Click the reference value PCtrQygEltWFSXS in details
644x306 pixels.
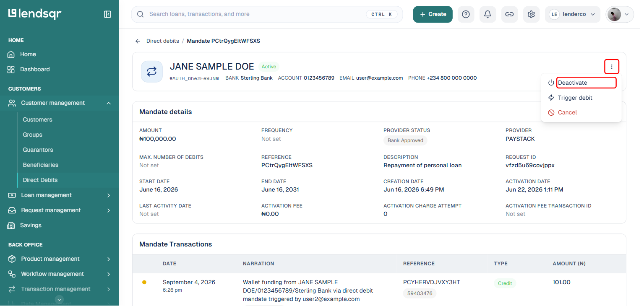(x=287, y=165)
